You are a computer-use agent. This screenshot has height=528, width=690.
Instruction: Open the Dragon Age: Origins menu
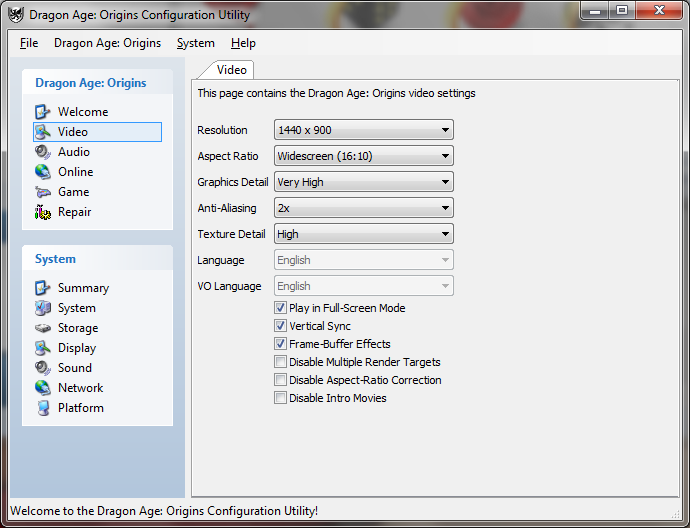[107, 43]
